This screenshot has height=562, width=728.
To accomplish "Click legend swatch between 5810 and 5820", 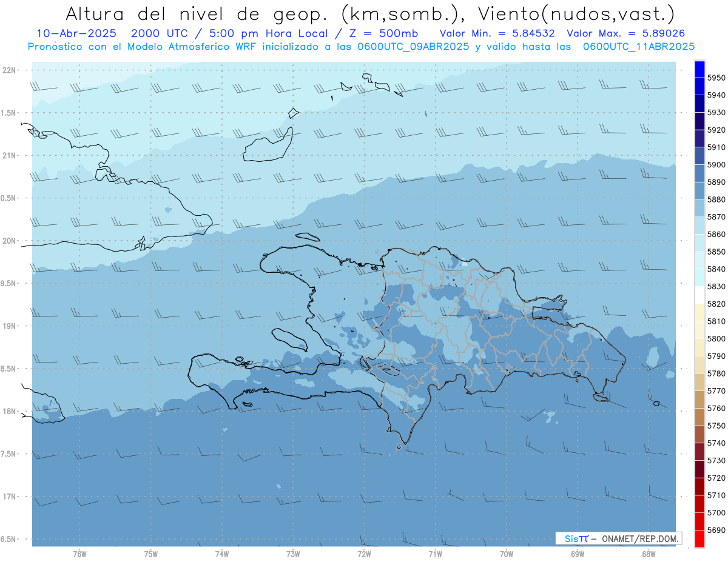I will point(699,312).
